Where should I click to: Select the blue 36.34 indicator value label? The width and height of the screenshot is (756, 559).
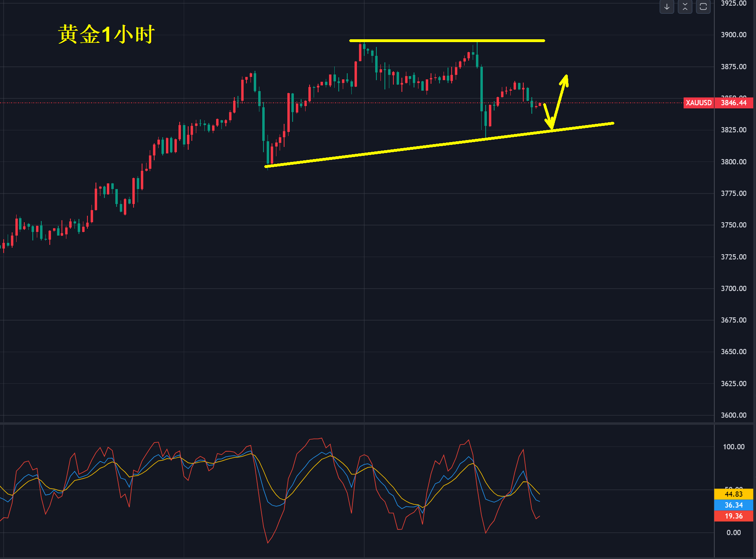click(x=734, y=505)
